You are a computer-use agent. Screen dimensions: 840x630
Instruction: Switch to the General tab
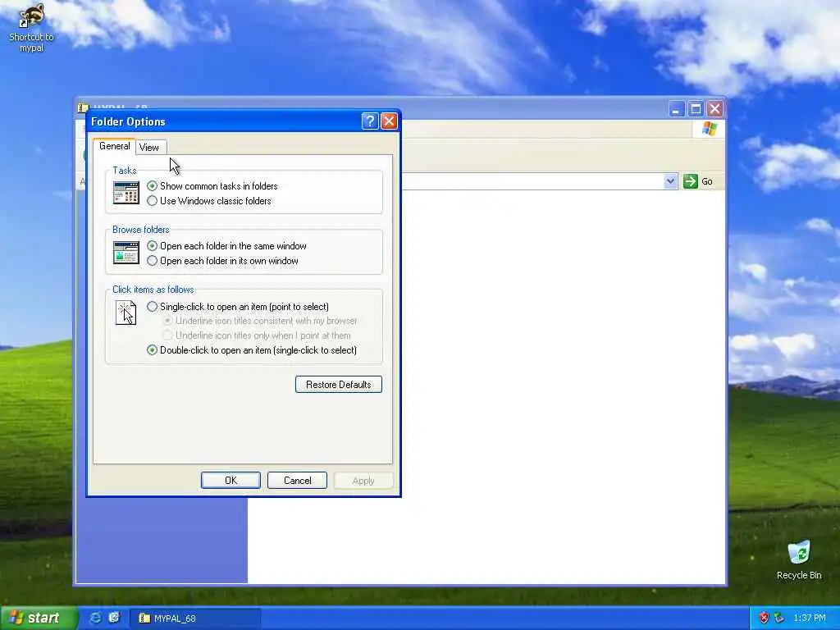[x=114, y=146]
